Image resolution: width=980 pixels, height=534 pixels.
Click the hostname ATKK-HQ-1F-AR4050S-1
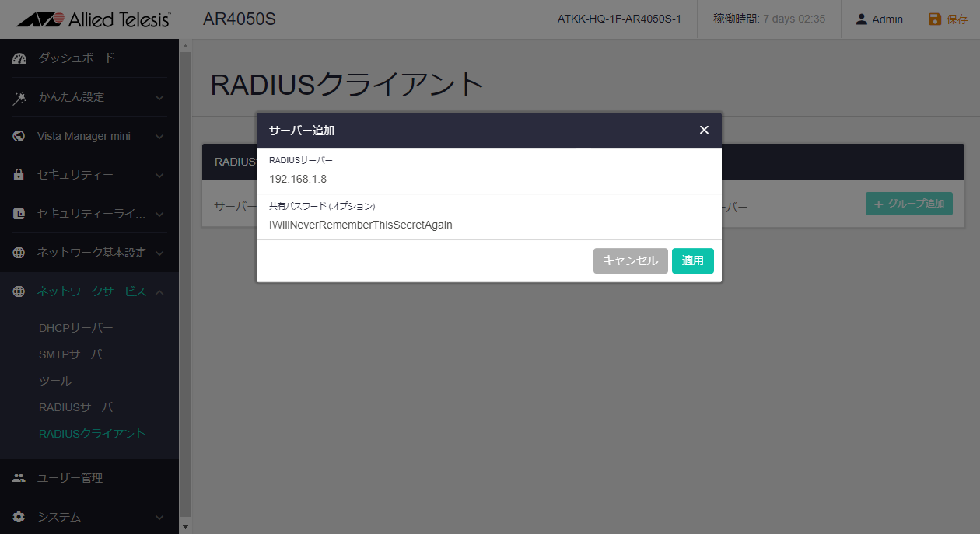[x=619, y=19]
